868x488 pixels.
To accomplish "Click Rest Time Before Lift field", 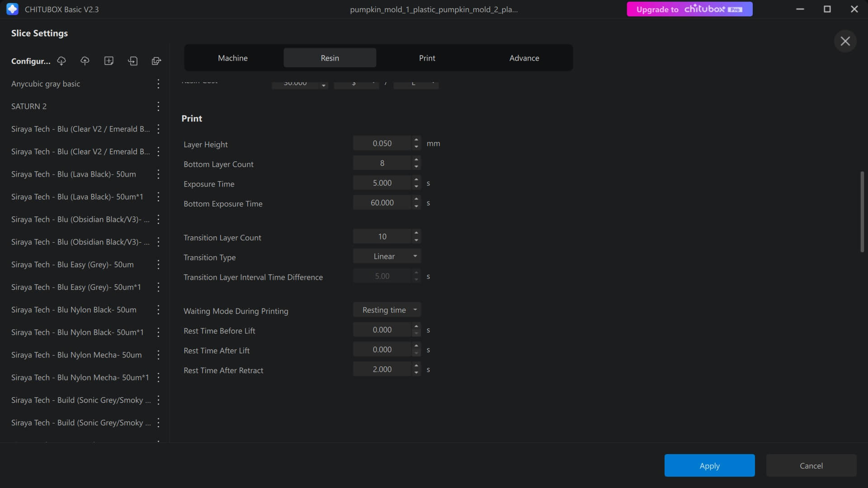I will point(382,330).
